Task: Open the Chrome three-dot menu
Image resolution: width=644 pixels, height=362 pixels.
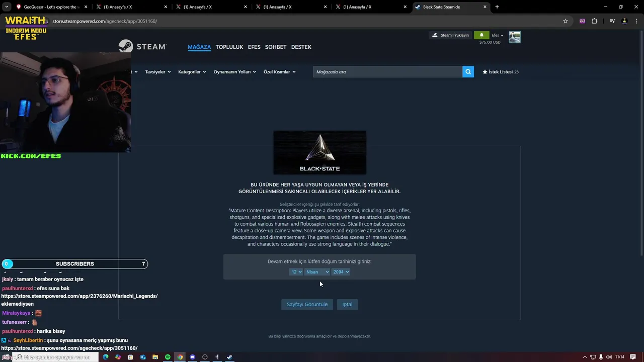Action: 636,21
